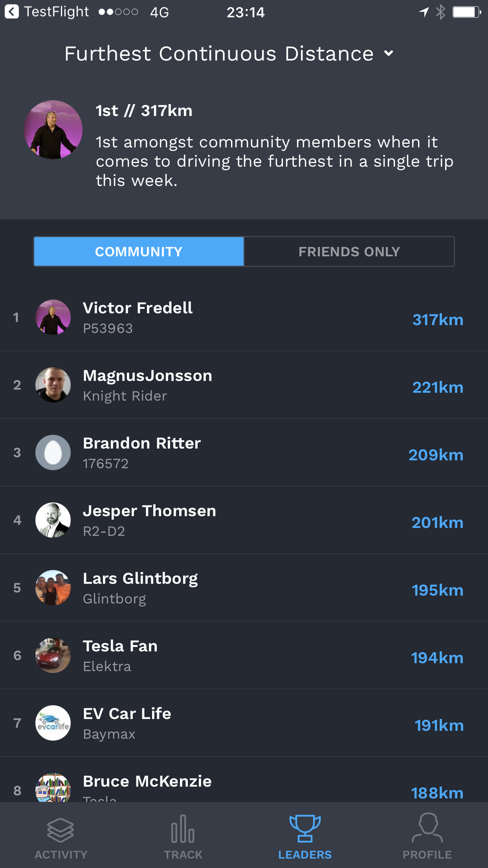Tap Lars Glintborg's profile photo
The width and height of the screenshot is (488, 868).
(x=53, y=588)
